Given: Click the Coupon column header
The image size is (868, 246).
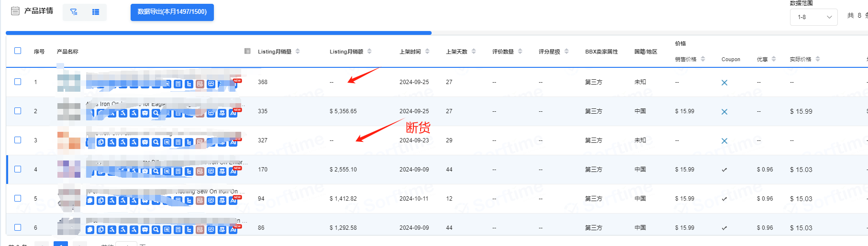Looking at the screenshot, I should [x=731, y=59].
